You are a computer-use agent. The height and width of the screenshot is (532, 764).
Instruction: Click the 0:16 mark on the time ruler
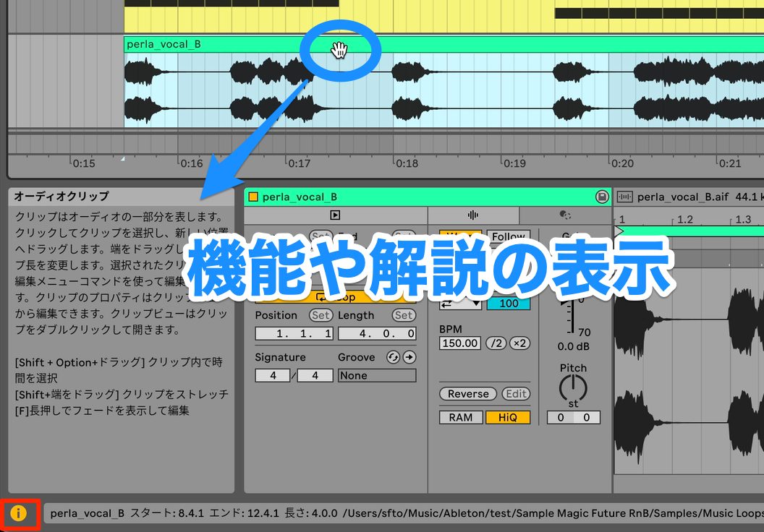click(x=192, y=163)
